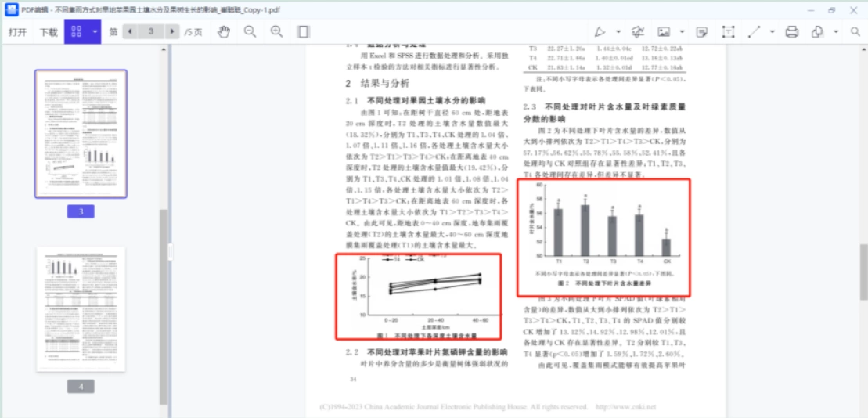This screenshot has width=868, height=418.
Task: Click the signature tool icon
Action: point(638,32)
